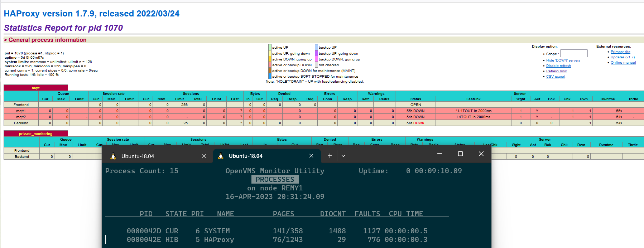Screen dimensions: 644x248
Task: Click the active UP legend color swatch
Action: pos(270,47)
